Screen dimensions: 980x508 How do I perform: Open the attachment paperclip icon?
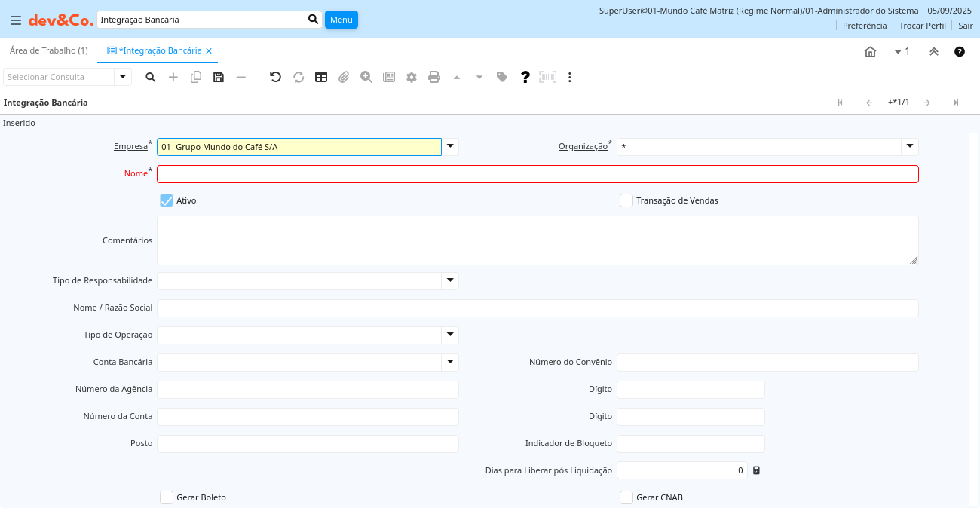(x=344, y=77)
